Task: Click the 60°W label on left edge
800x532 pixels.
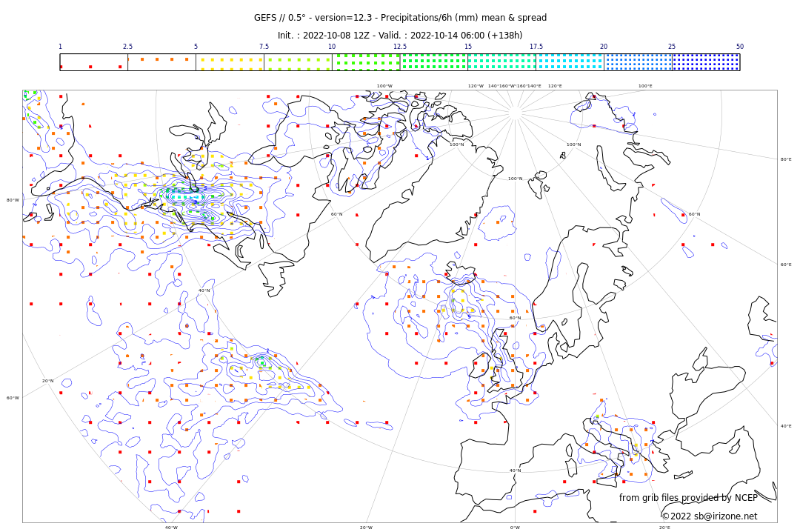Action: point(13,398)
